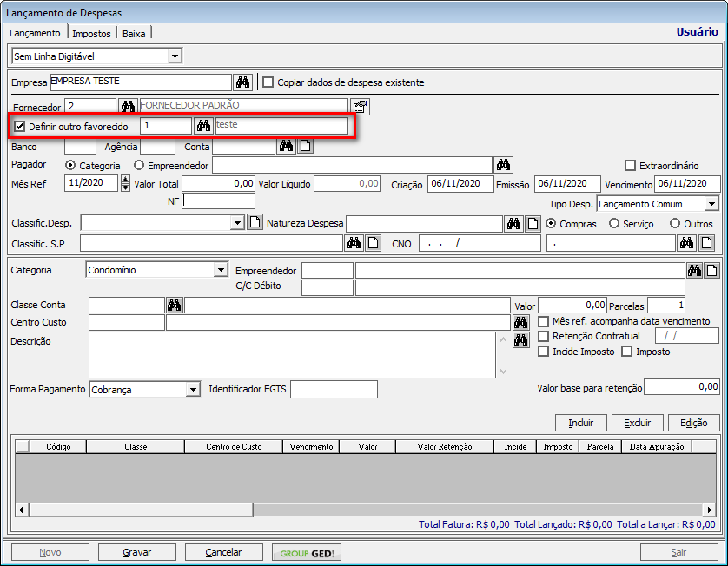This screenshot has width=728, height=566.
Task: Tick Retenção Contratual checkbox
Action: click(x=543, y=336)
